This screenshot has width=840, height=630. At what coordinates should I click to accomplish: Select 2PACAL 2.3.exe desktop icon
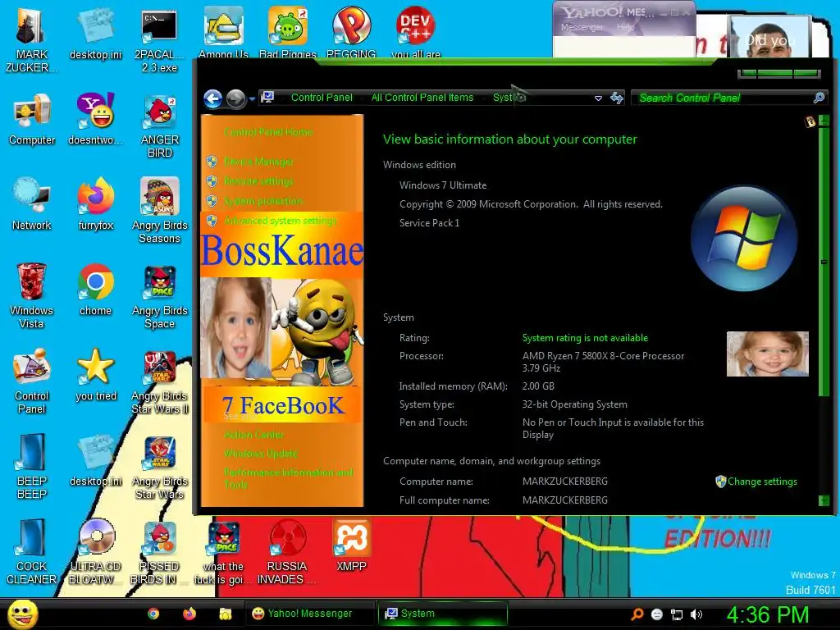pos(159,41)
